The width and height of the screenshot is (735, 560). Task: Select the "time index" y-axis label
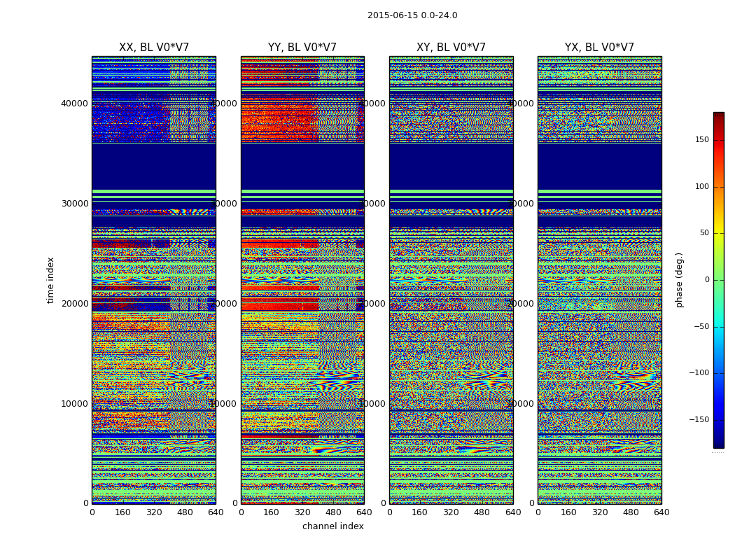pyautogui.click(x=50, y=280)
